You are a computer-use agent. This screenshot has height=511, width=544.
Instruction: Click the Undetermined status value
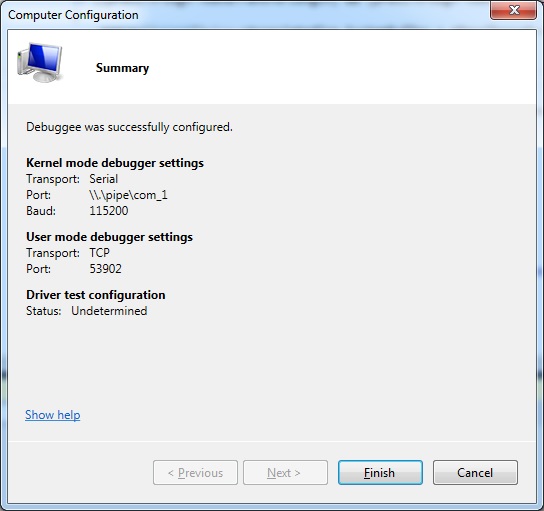point(109,311)
